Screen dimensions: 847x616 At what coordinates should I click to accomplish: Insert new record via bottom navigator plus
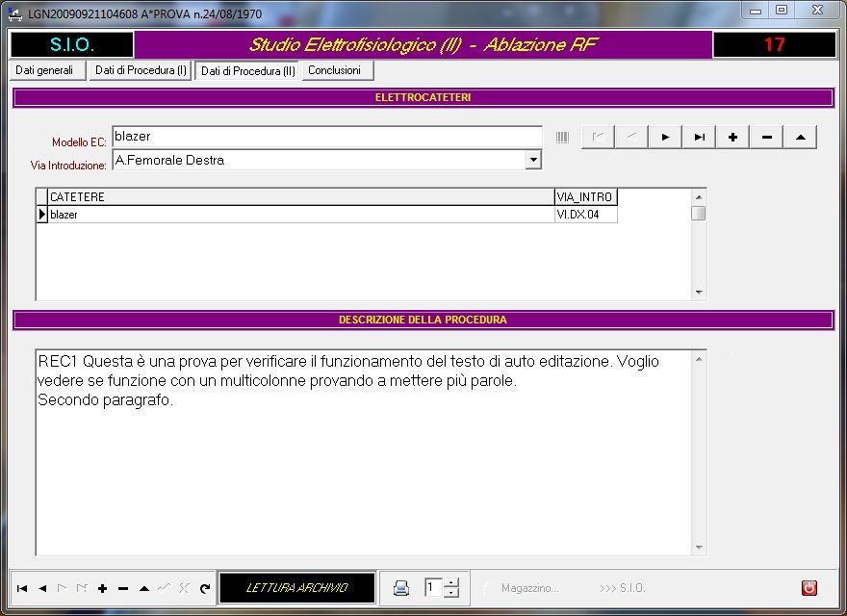[x=103, y=588]
